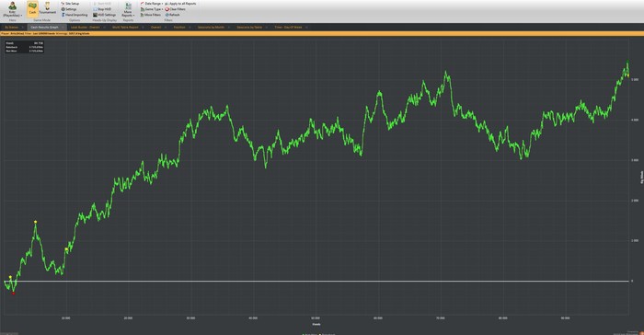The image size is (644, 335).
Task: Close the Position tab
Action: click(190, 27)
